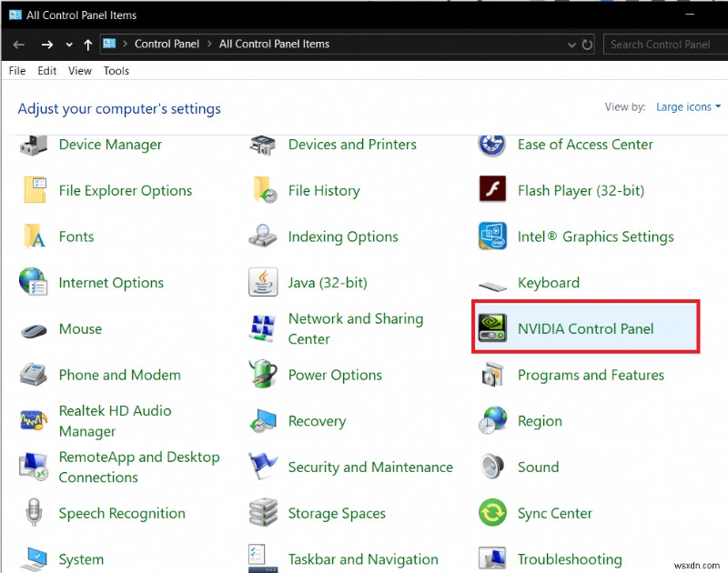Launch Intel Graphics Settings
The height and width of the screenshot is (573, 728).
click(x=596, y=236)
